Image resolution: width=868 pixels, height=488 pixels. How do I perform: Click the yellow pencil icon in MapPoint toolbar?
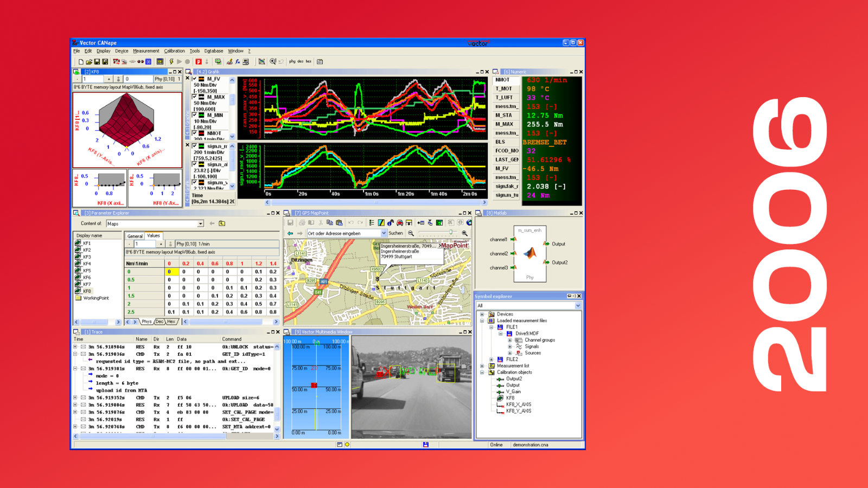point(381,223)
